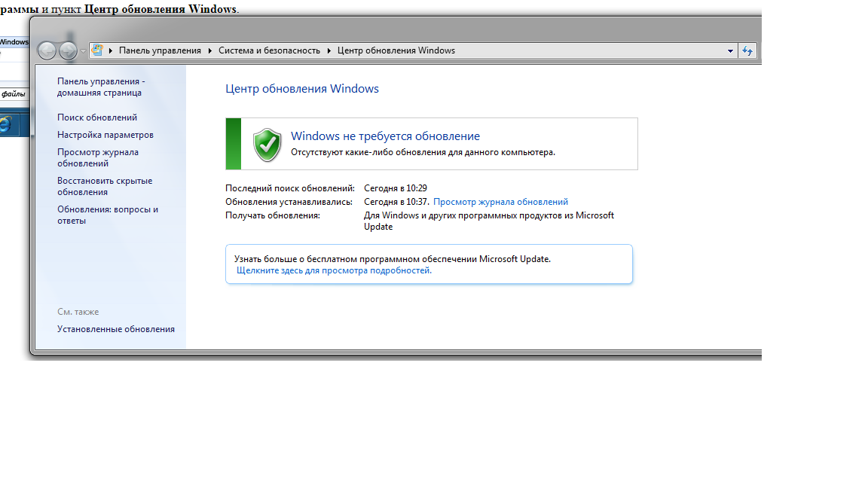Click the Forward navigation arrow button
The height and width of the screenshot is (488, 868).
tap(68, 50)
